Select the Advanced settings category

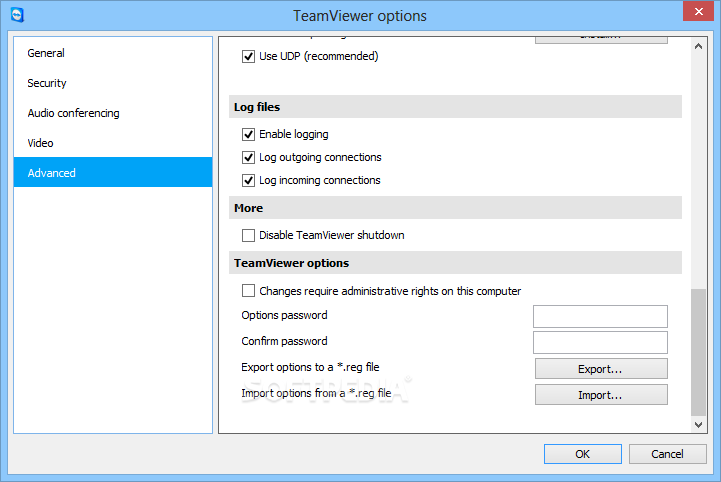coord(113,172)
